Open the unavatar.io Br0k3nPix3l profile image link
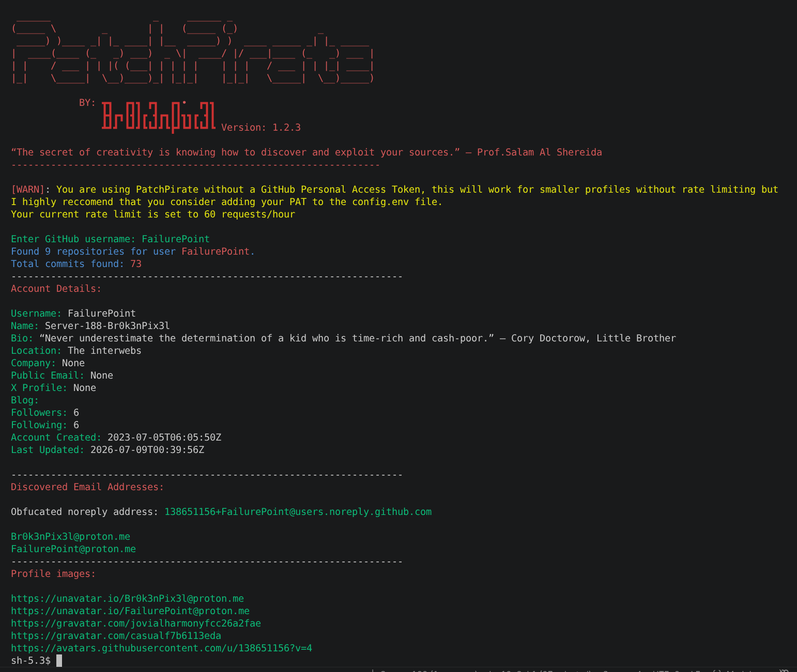Viewport: 797px width, 672px height. (127, 599)
